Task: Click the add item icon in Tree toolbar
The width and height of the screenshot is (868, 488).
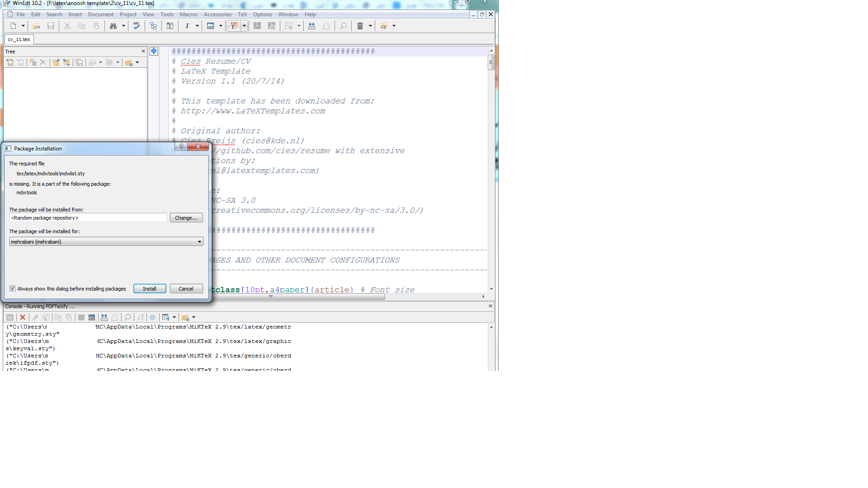Action: tap(10, 62)
